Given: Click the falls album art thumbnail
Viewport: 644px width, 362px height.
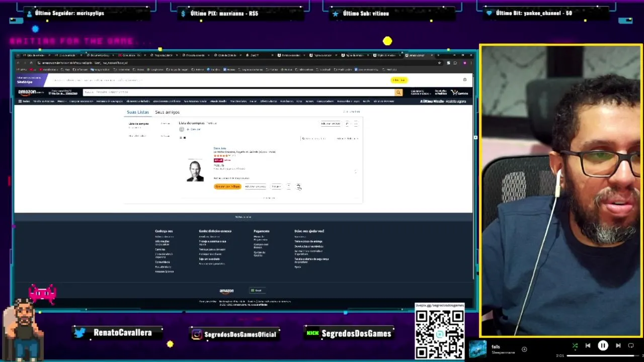Looking at the screenshot, I should [477, 349].
